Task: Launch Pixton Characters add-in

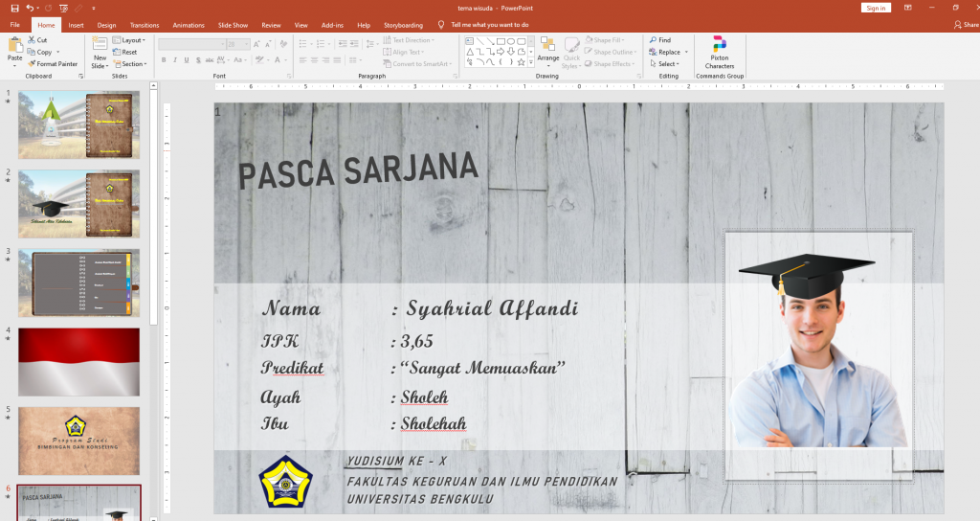Action: pyautogui.click(x=720, y=53)
